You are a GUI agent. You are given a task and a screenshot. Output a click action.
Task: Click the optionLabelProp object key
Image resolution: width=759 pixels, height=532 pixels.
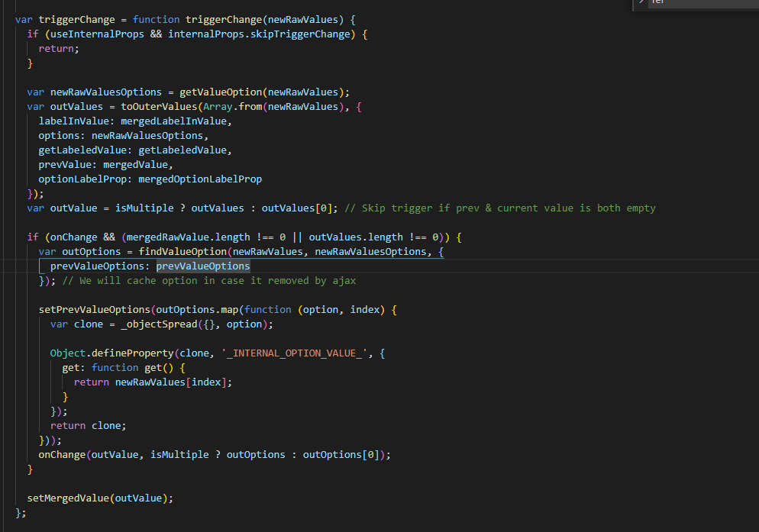click(x=82, y=179)
